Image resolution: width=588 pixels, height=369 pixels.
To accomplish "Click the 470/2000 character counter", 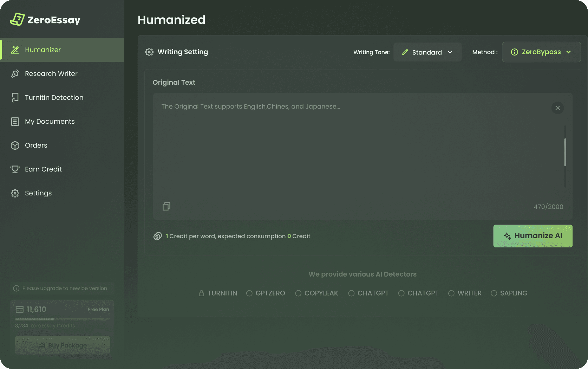I will [x=548, y=207].
